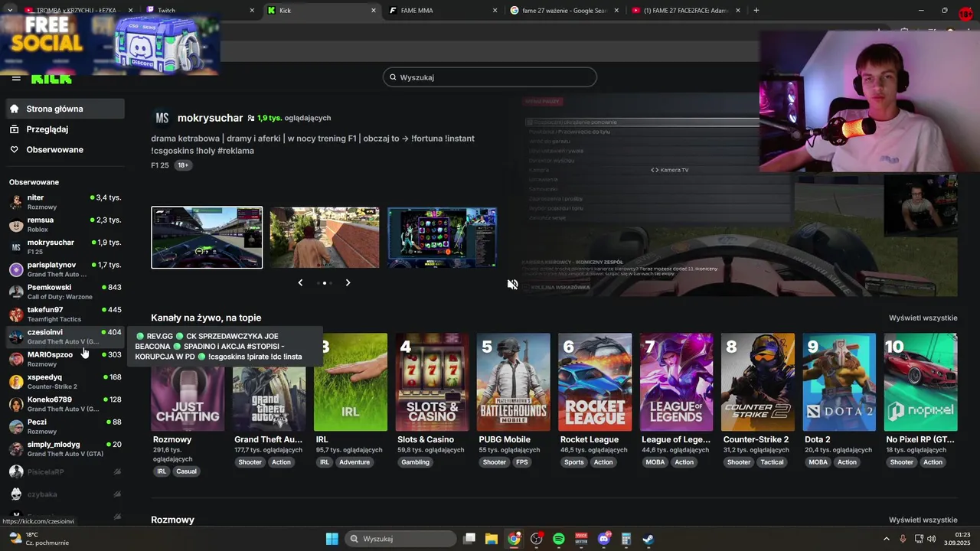Click the Windows Start button
The height and width of the screenshot is (551, 980).
tap(332, 539)
